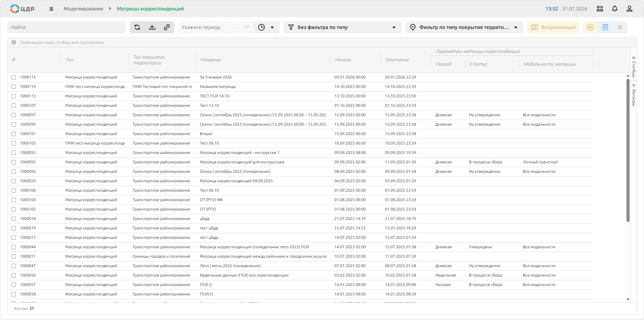Sort by the Тип column header
Image resolution: width=644 pixels, height=320 pixels.
[x=70, y=60]
